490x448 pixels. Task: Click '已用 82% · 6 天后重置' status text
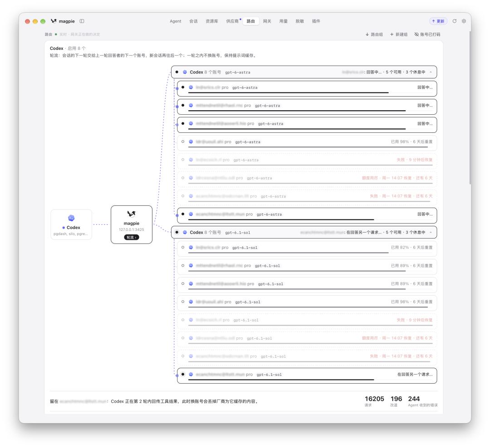point(412,248)
